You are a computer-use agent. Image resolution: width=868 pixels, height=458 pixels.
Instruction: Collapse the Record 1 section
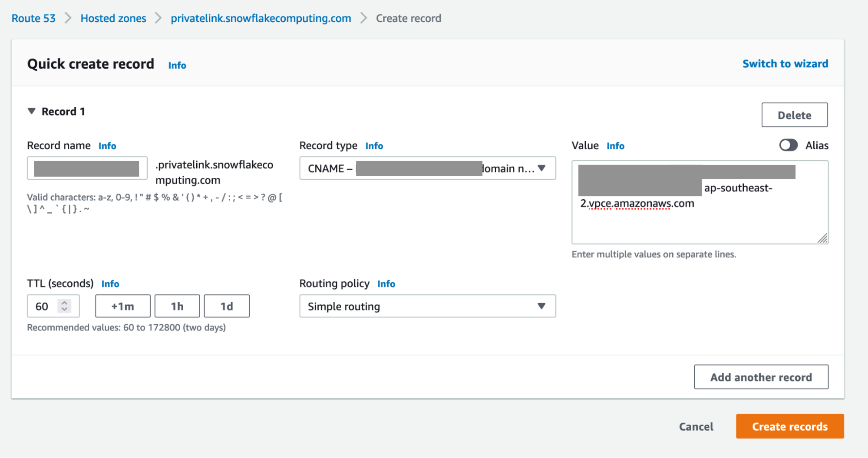31,111
